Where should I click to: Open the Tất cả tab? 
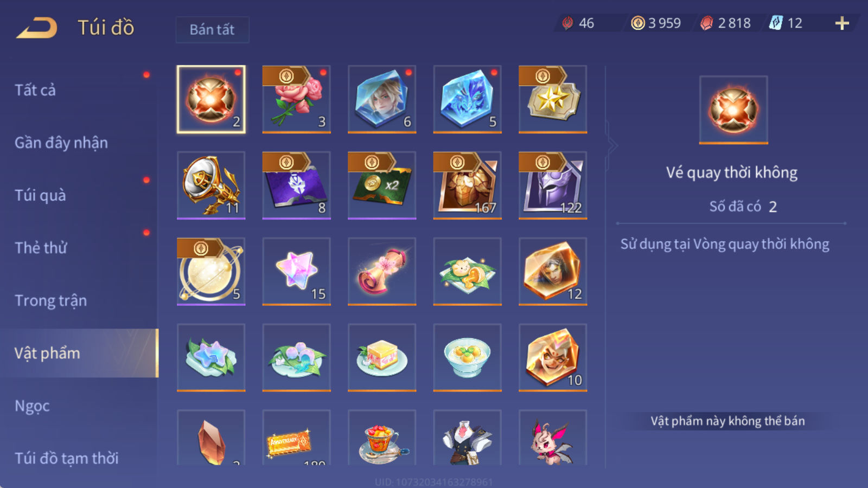35,90
